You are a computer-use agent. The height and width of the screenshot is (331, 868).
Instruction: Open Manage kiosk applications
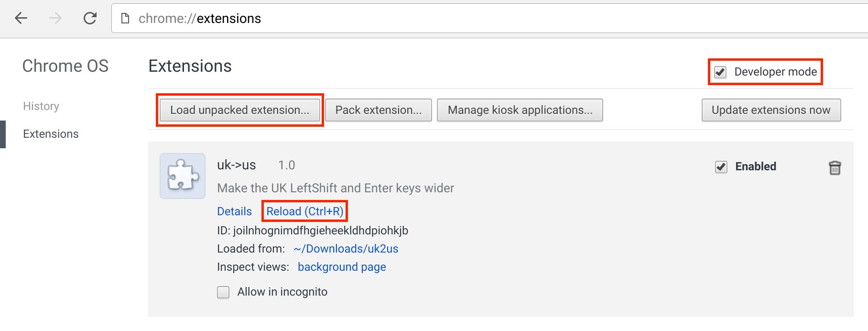coord(520,110)
